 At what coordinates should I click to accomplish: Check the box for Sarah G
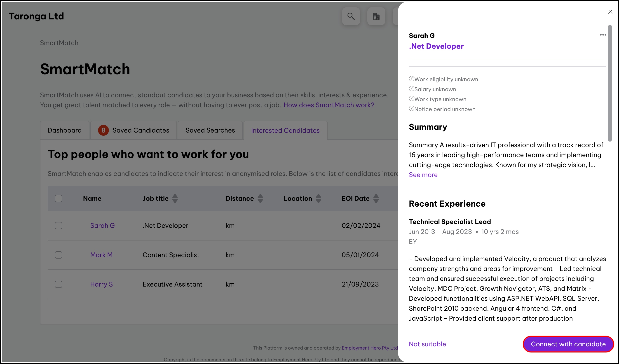tap(59, 225)
